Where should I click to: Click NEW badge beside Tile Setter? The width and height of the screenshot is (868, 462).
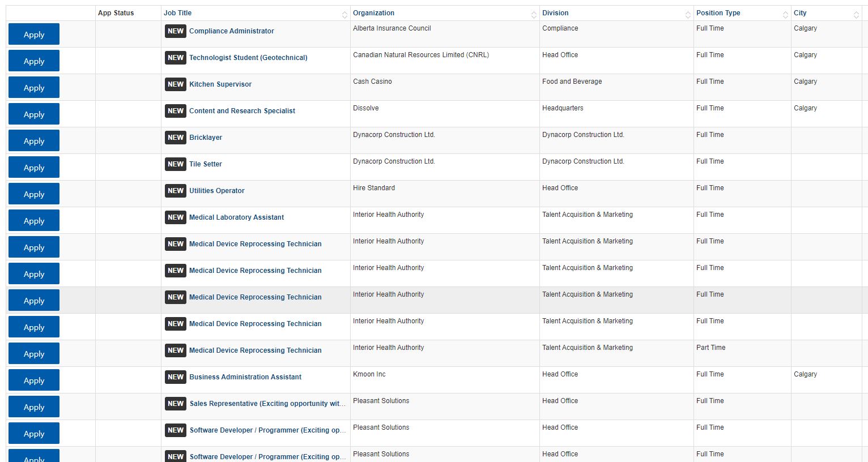click(x=176, y=164)
